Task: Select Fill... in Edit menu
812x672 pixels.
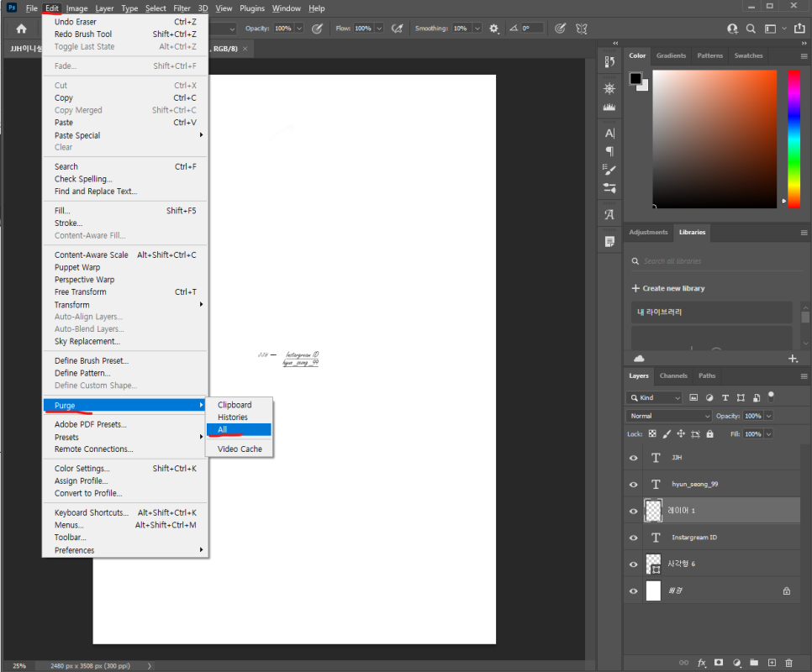Action: (x=124, y=211)
